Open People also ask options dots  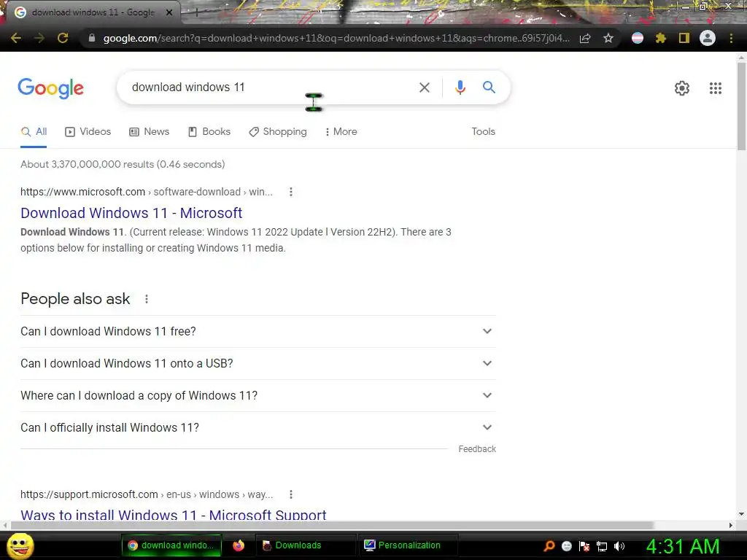coord(146,299)
